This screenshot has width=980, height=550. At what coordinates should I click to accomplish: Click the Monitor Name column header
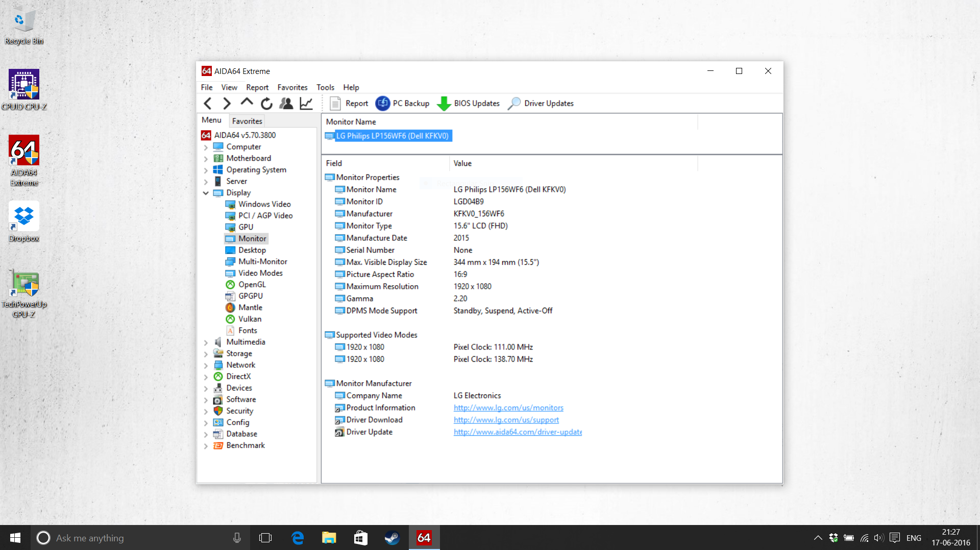point(509,121)
